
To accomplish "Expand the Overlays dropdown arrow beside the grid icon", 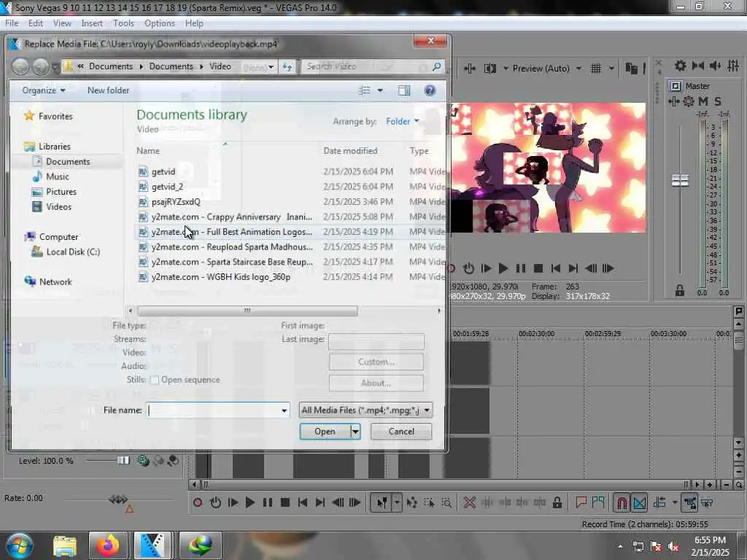I will coord(611,69).
